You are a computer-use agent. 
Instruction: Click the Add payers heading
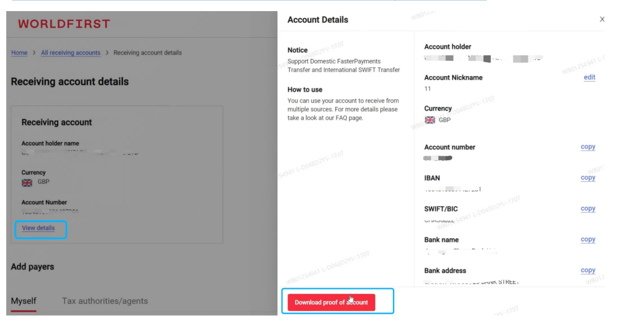click(32, 267)
